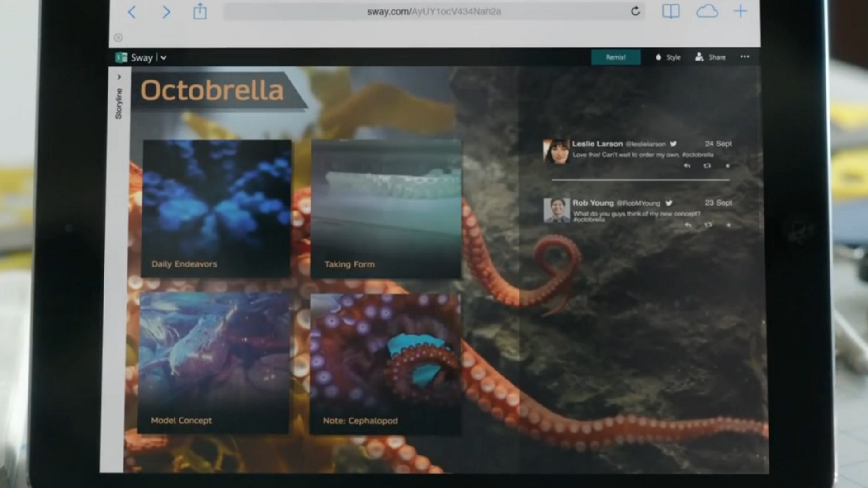
Task: Click Rob Young's Twitter handle link
Action: tap(638, 203)
